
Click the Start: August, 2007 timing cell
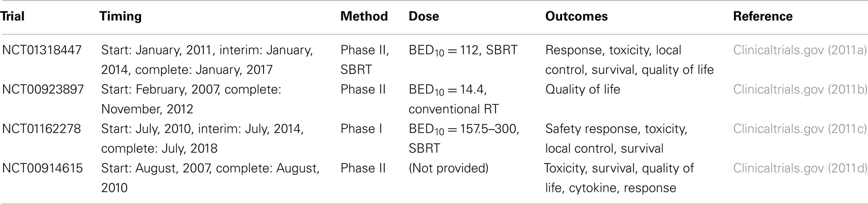(210, 178)
